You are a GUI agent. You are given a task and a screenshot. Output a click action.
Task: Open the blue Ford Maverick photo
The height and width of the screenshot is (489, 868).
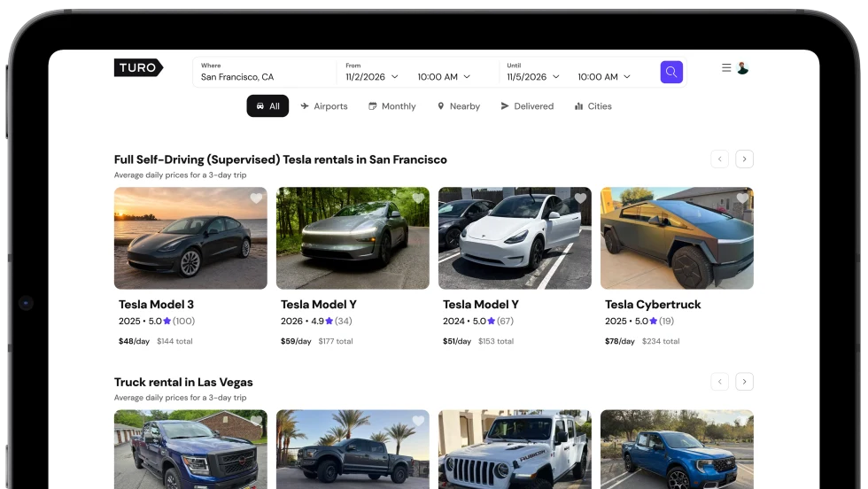(x=677, y=449)
